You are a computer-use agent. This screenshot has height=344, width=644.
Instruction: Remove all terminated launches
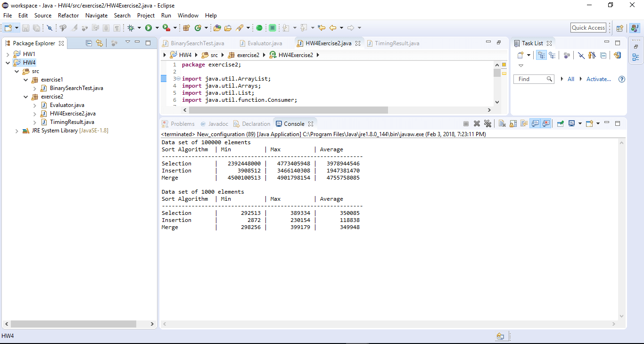coord(488,123)
